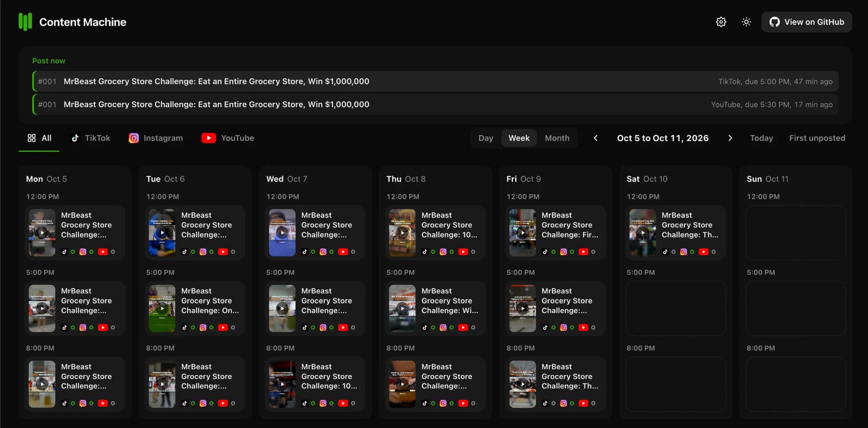Go to previous week with left chevron
Image resolution: width=868 pixels, height=428 pixels.
(x=595, y=138)
